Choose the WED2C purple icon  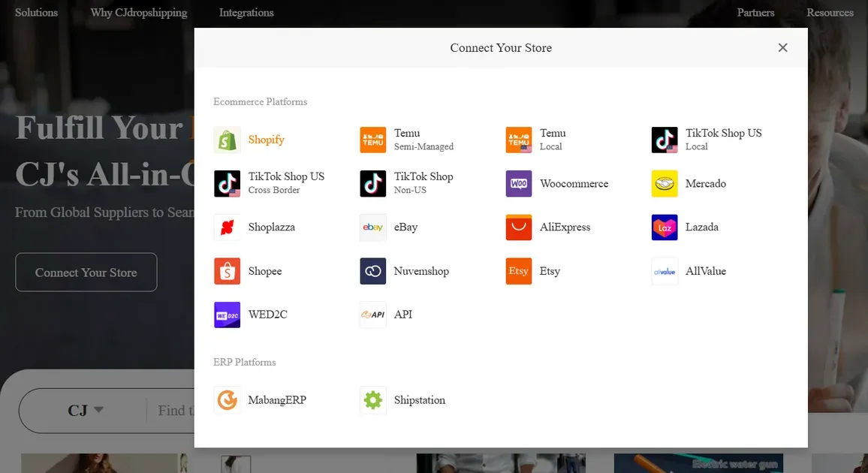point(227,315)
